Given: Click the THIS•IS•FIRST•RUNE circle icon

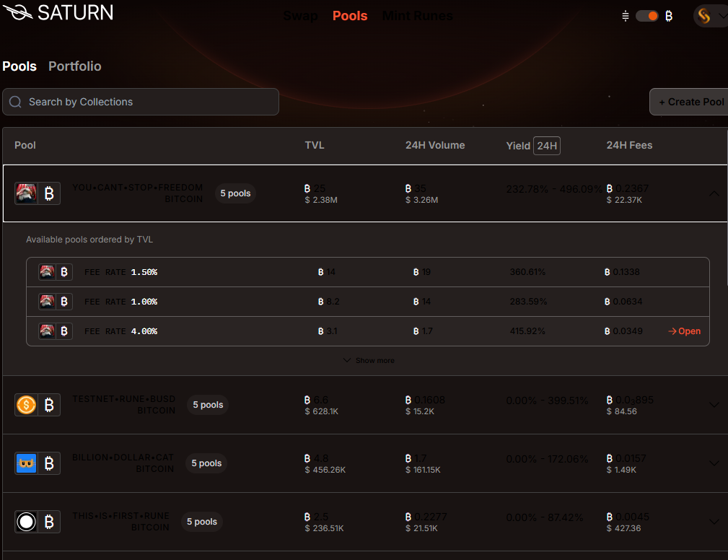Looking at the screenshot, I should point(27,522).
